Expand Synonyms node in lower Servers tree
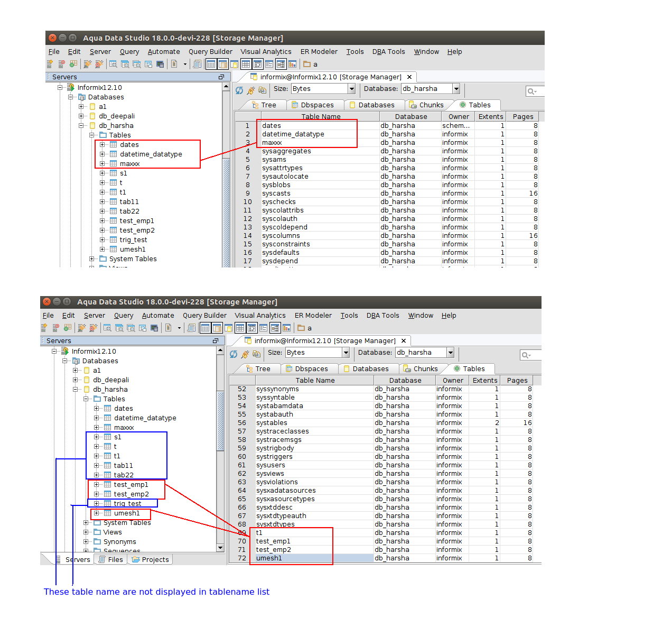The image size is (672, 627). 86,542
